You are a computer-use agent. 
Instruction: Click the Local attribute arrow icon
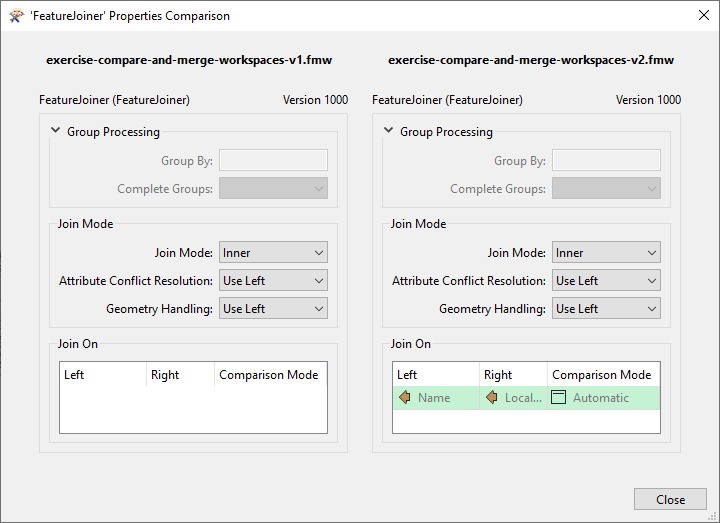click(x=492, y=398)
